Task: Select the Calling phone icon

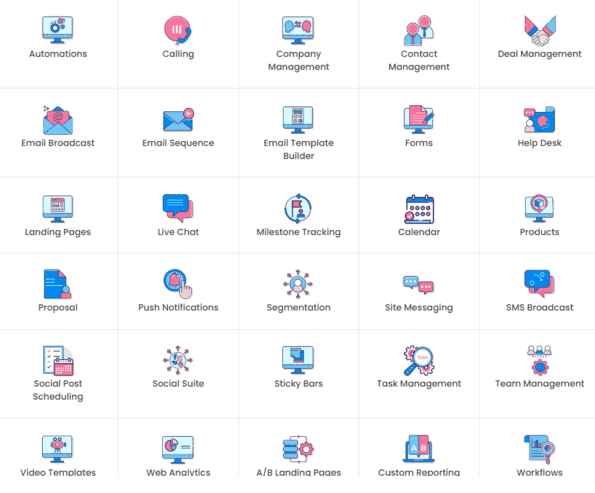Action: coord(178,30)
